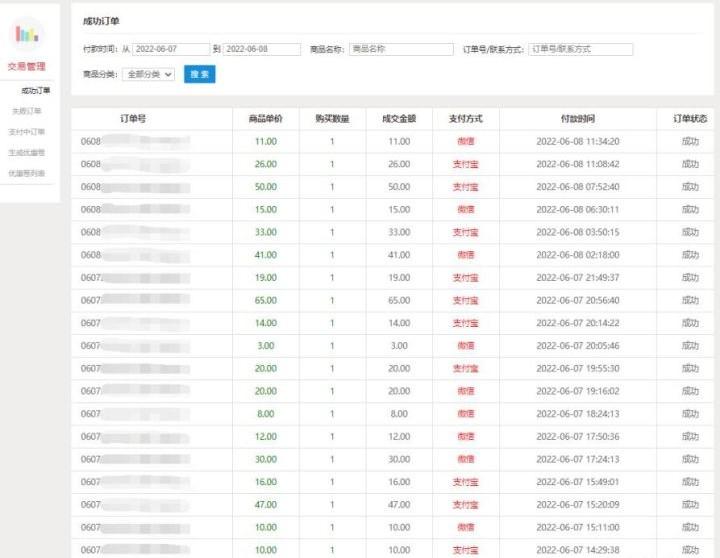Click the gray 成交金额 value 41.00

point(399,255)
